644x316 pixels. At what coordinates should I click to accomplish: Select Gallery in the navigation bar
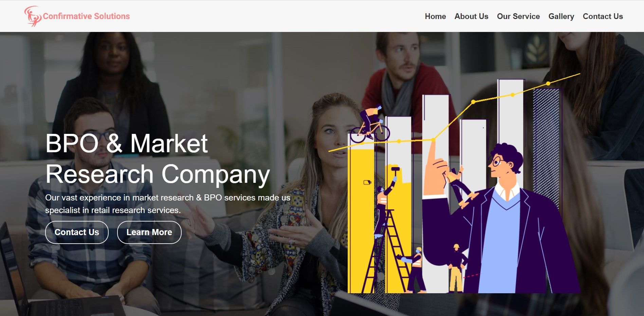pyautogui.click(x=561, y=16)
